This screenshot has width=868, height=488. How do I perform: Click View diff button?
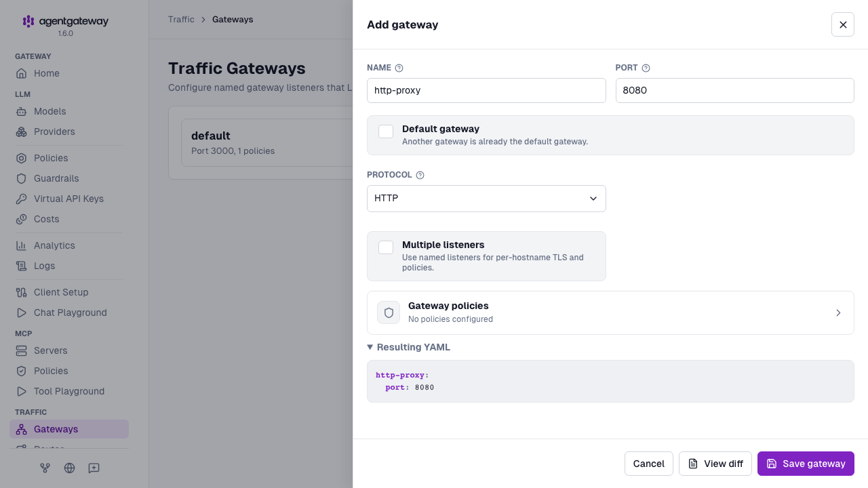(715, 464)
